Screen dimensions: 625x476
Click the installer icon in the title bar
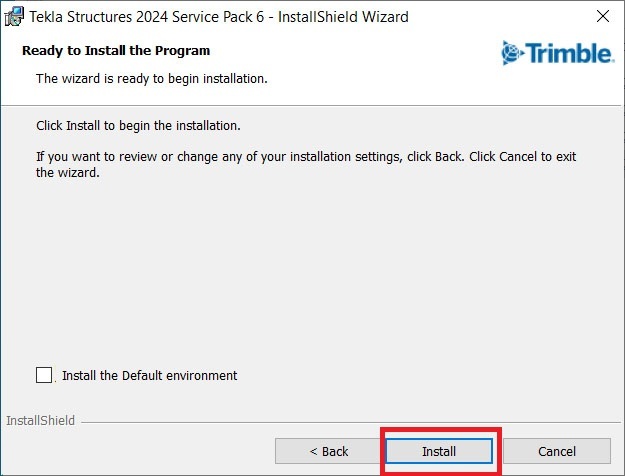pyautogui.click(x=14, y=16)
